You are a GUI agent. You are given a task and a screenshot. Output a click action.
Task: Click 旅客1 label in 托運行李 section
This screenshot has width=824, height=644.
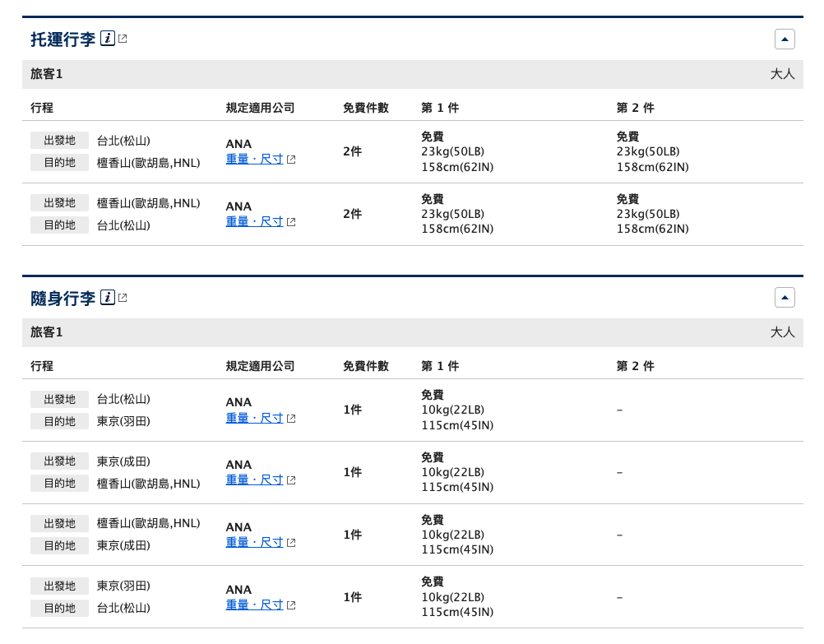coord(46,74)
